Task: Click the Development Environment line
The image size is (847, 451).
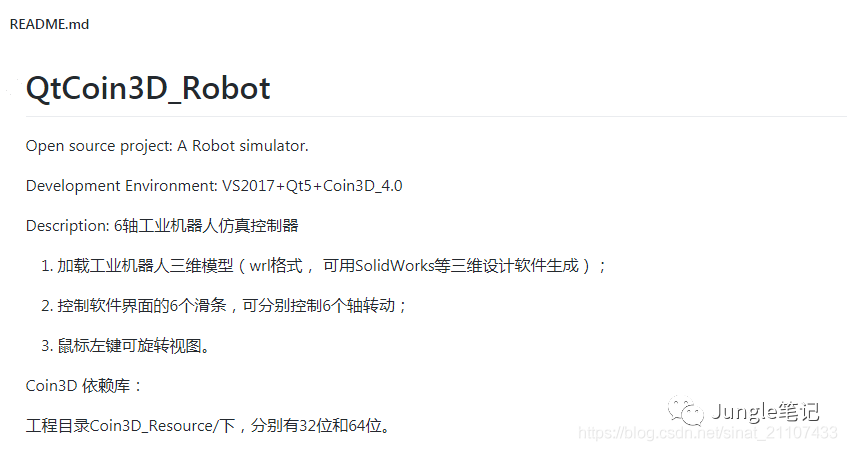Action: 214,186
